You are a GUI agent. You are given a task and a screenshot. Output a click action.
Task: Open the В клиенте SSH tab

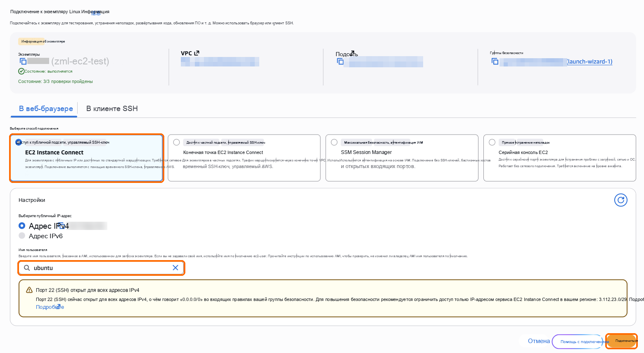(x=112, y=109)
